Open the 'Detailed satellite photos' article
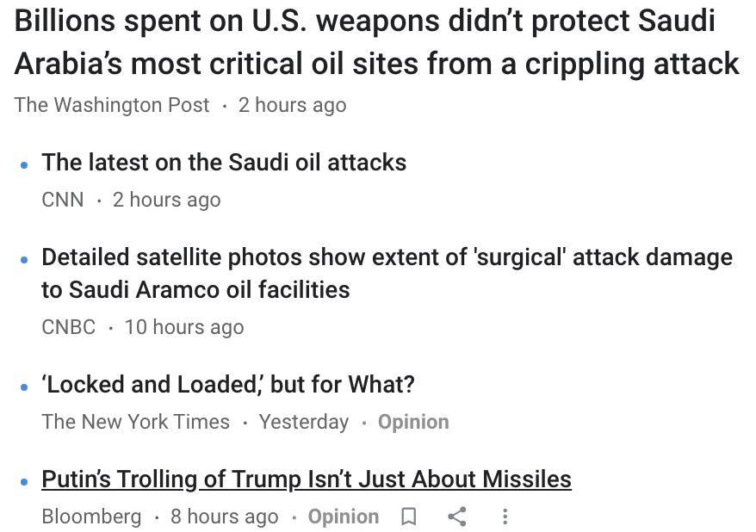This screenshot has width=756, height=532. (387, 273)
